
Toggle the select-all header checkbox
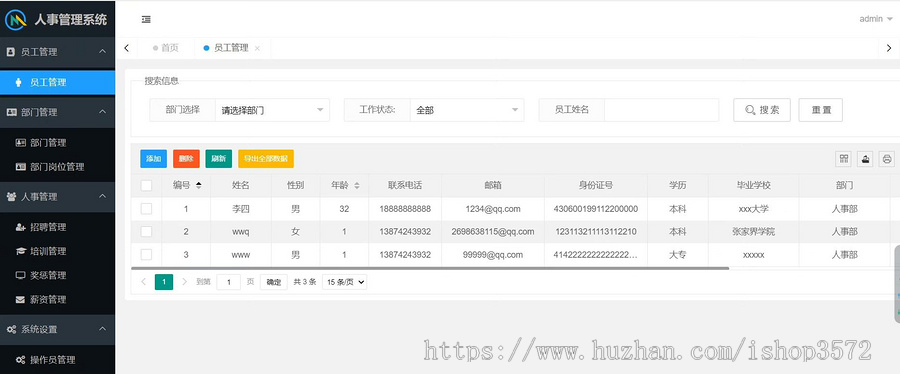pyautogui.click(x=146, y=185)
